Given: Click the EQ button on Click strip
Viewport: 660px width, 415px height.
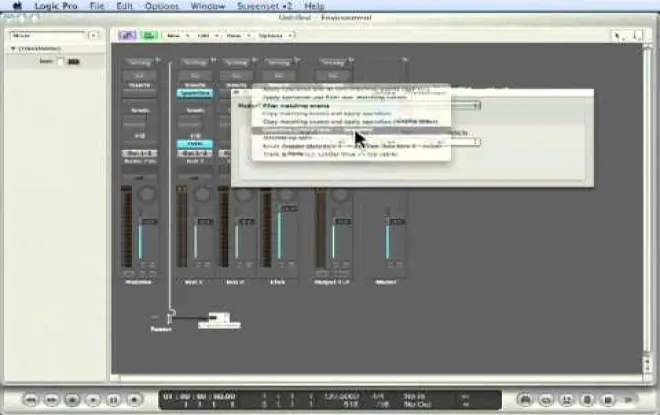Looking at the screenshot, I should point(279,76).
